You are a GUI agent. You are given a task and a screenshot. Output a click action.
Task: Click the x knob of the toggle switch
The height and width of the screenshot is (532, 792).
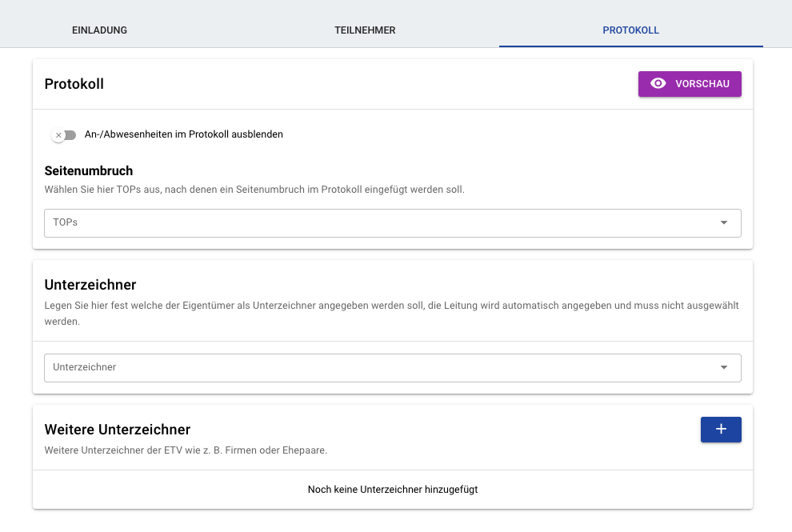click(x=58, y=135)
